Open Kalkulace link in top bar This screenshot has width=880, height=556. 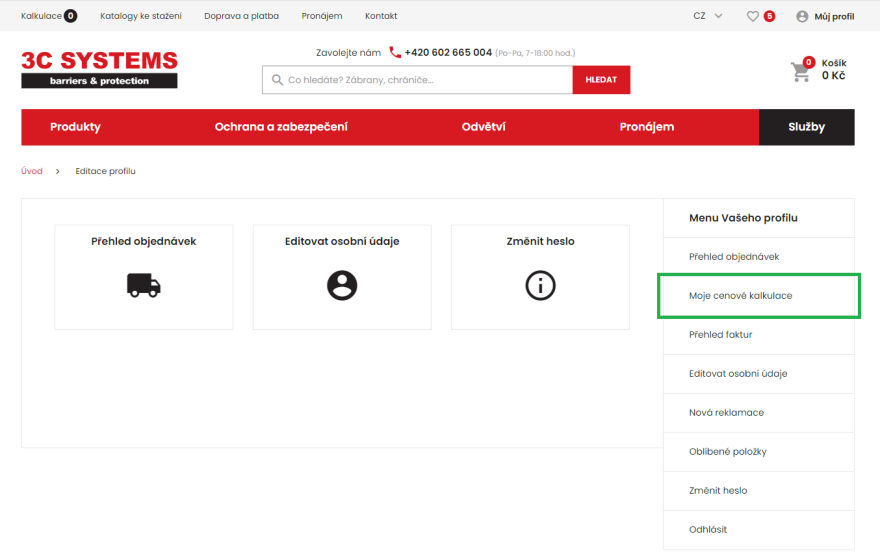click(42, 16)
